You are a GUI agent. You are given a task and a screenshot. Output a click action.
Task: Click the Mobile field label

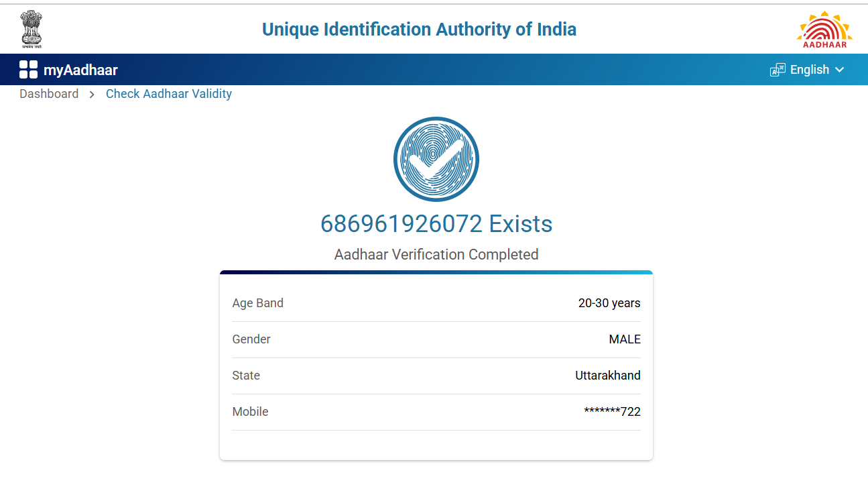(251, 412)
